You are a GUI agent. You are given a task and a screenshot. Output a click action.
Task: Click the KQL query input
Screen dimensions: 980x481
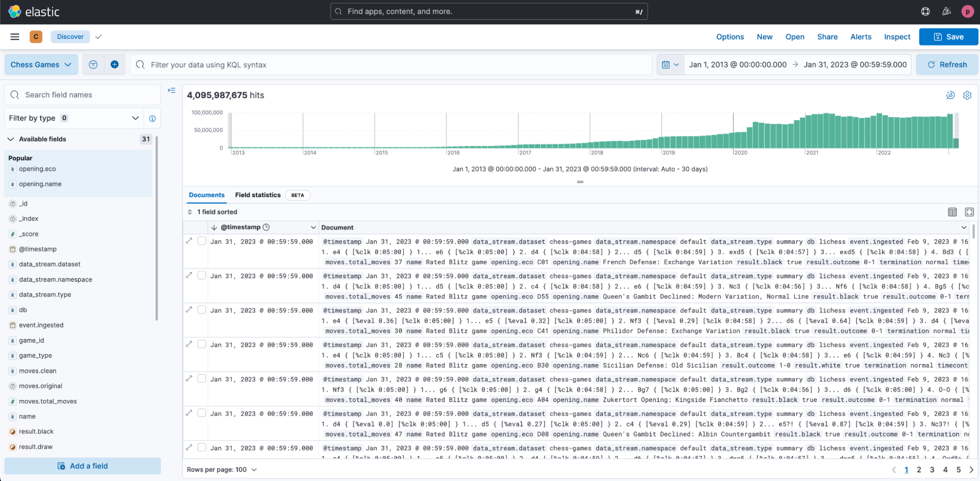(391, 65)
